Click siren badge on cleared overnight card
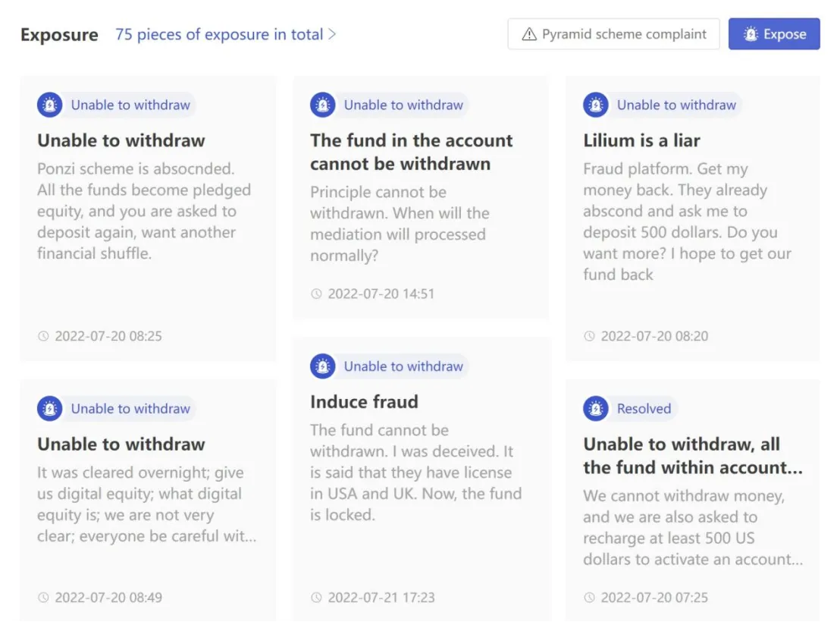 (x=50, y=409)
